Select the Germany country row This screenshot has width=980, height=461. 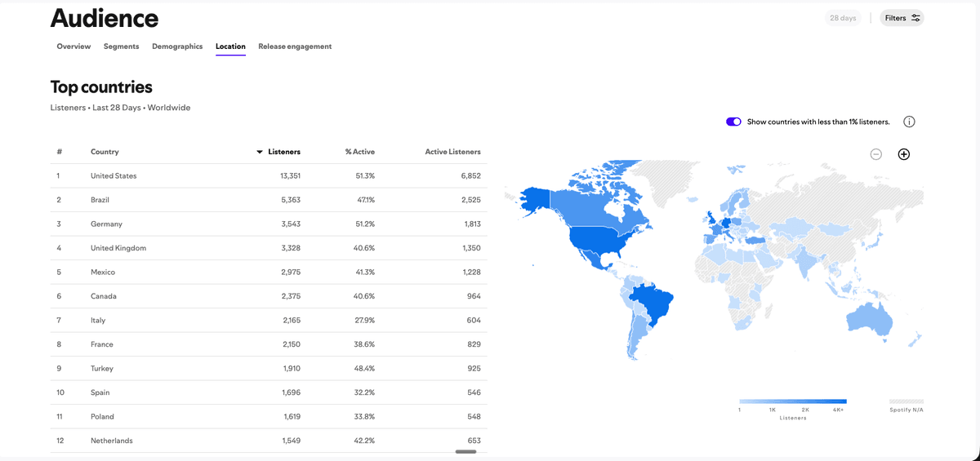click(269, 224)
